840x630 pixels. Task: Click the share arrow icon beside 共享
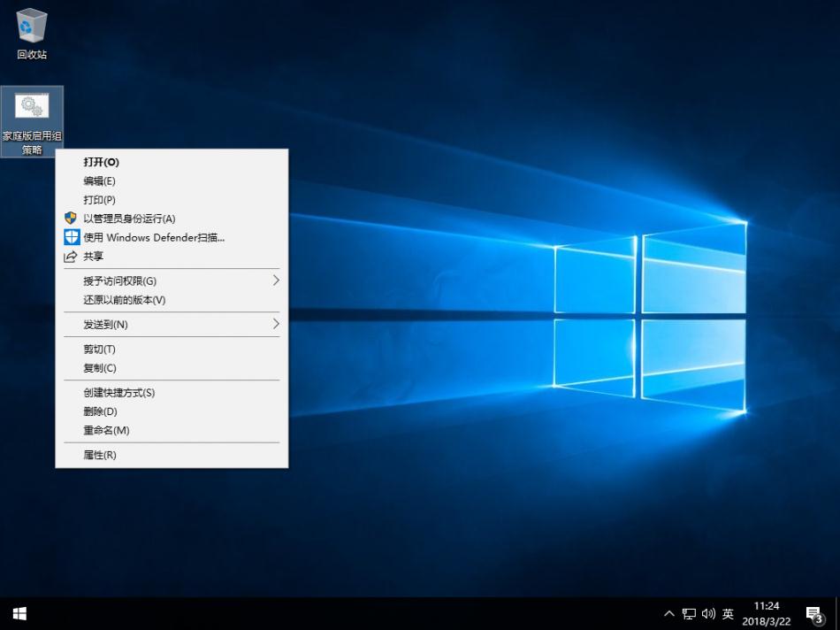tap(71, 257)
